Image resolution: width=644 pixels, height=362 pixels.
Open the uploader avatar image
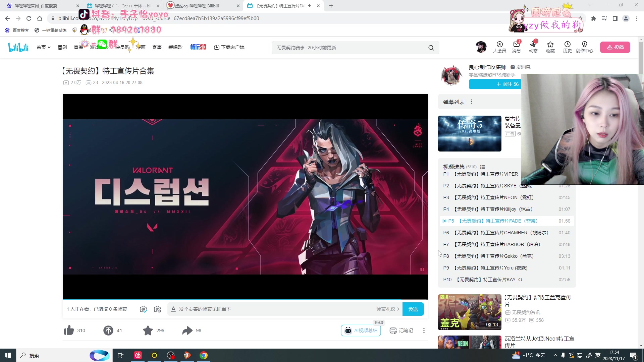(451, 76)
